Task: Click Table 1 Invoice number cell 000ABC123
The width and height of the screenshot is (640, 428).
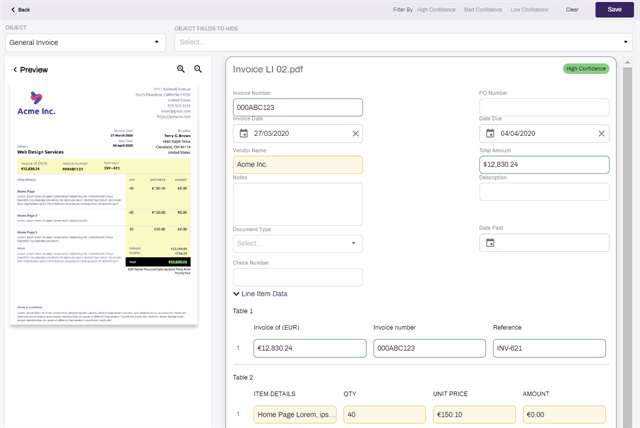Action: [x=429, y=348]
